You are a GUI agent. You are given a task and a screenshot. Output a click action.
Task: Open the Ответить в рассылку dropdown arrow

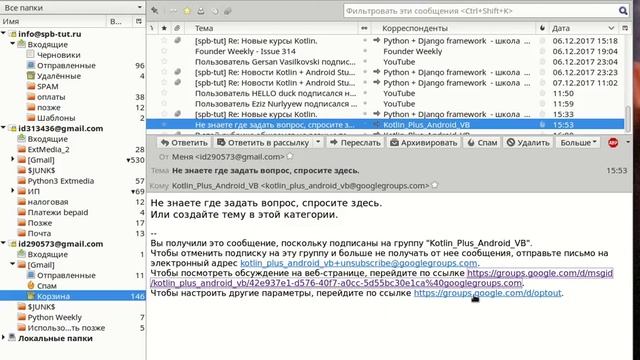pos(318,142)
